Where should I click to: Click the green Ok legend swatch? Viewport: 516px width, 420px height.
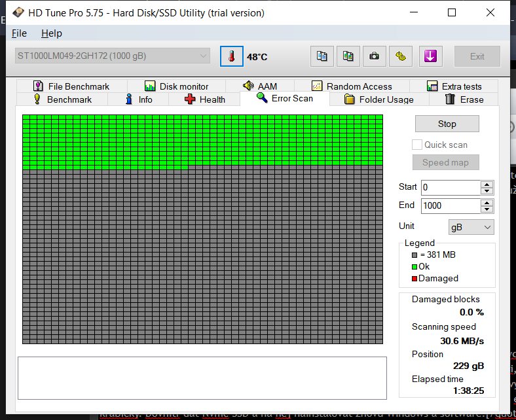pyautogui.click(x=415, y=267)
